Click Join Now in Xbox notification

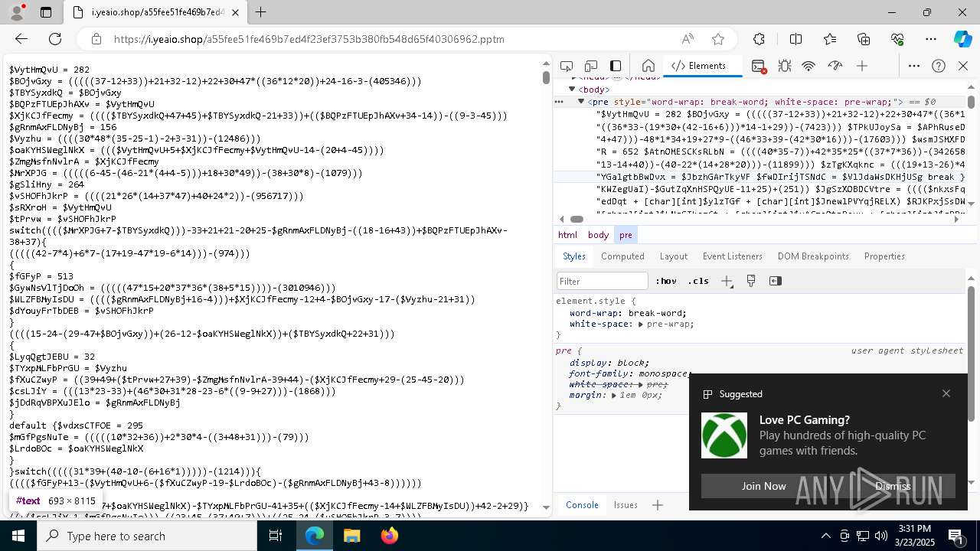click(763, 486)
